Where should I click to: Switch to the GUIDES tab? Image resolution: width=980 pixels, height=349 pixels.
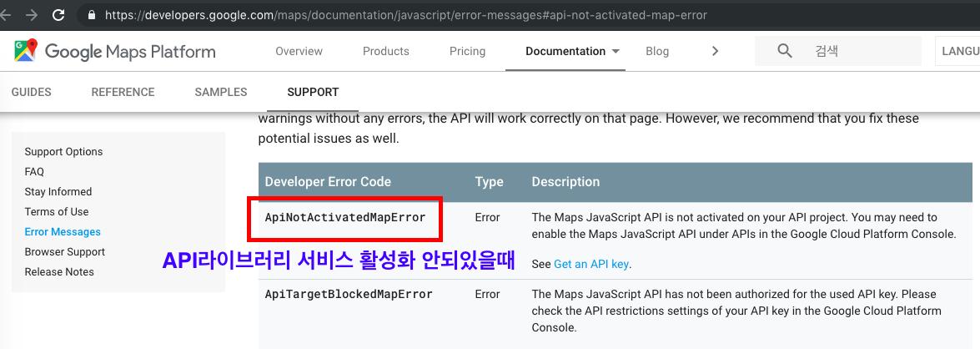coord(31,92)
